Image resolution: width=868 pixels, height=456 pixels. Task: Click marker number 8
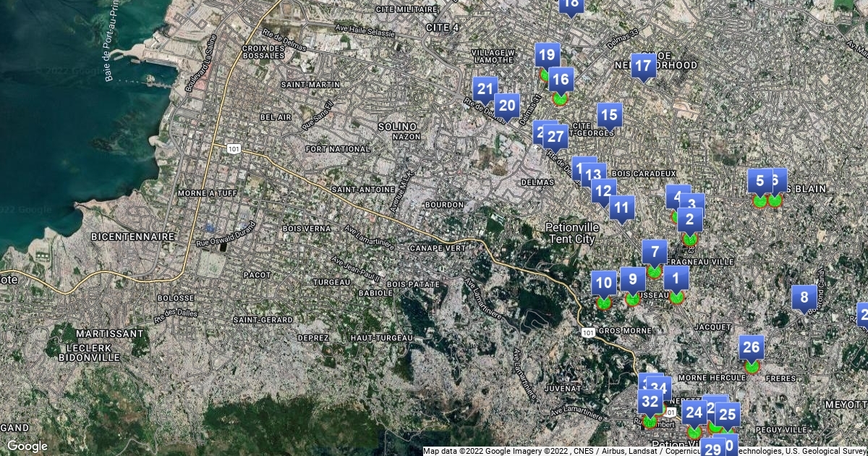[804, 297]
